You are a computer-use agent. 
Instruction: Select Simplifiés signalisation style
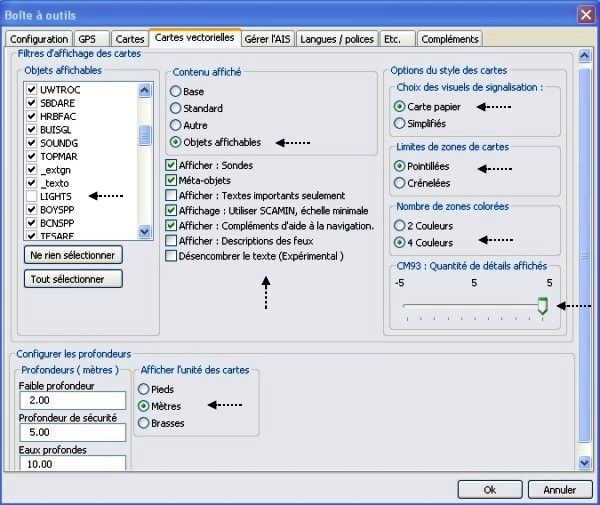click(x=400, y=123)
